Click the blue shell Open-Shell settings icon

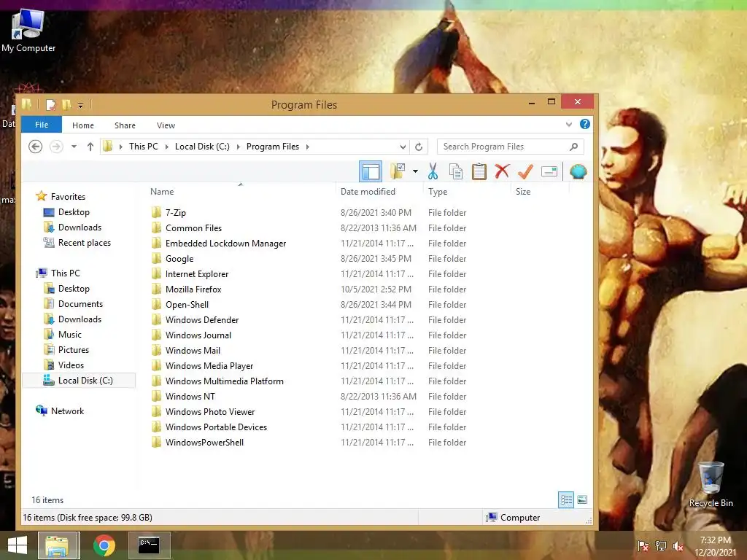coord(578,171)
